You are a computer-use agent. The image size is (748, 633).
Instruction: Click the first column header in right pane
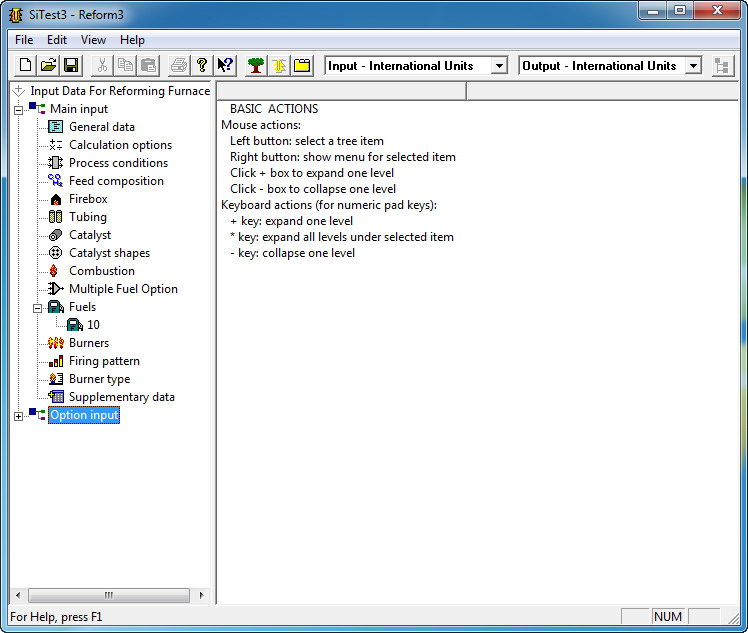point(342,91)
